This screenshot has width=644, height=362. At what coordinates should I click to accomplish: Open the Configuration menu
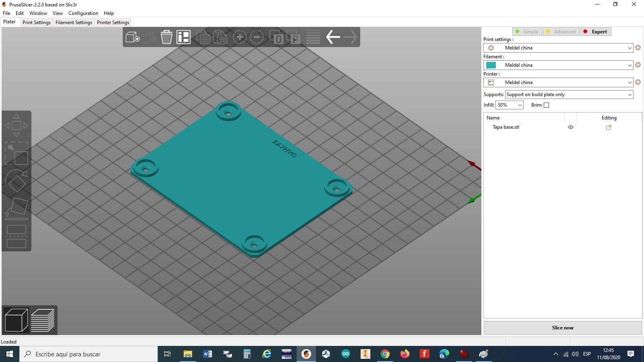(x=83, y=13)
